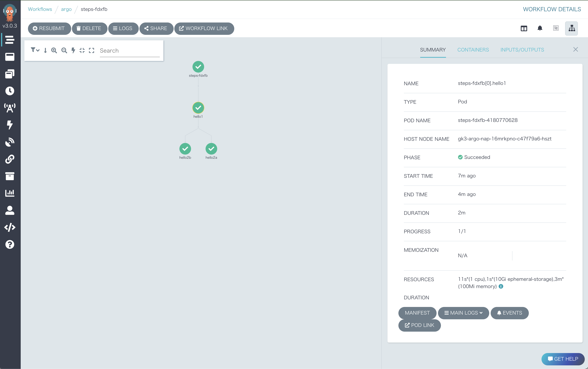Screen dimensions: 588x369
Task: Click the RESUBMIT button
Action: coord(49,28)
